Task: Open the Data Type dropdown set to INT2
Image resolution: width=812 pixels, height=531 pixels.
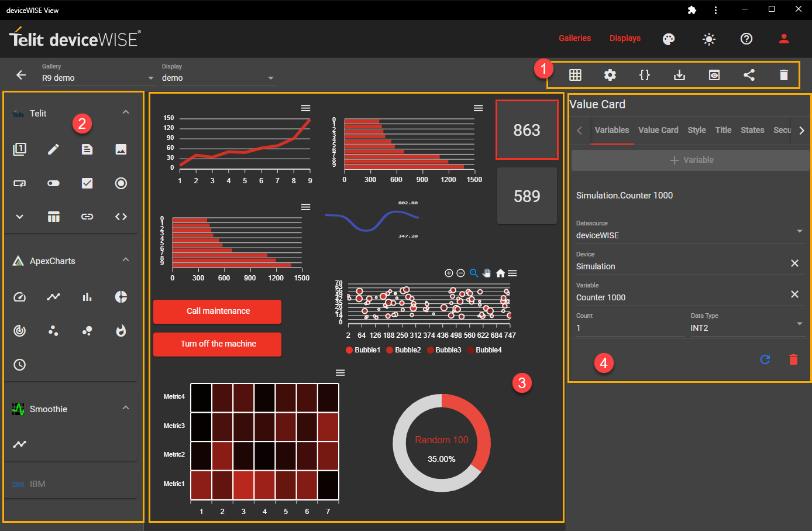Action: click(x=748, y=328)
